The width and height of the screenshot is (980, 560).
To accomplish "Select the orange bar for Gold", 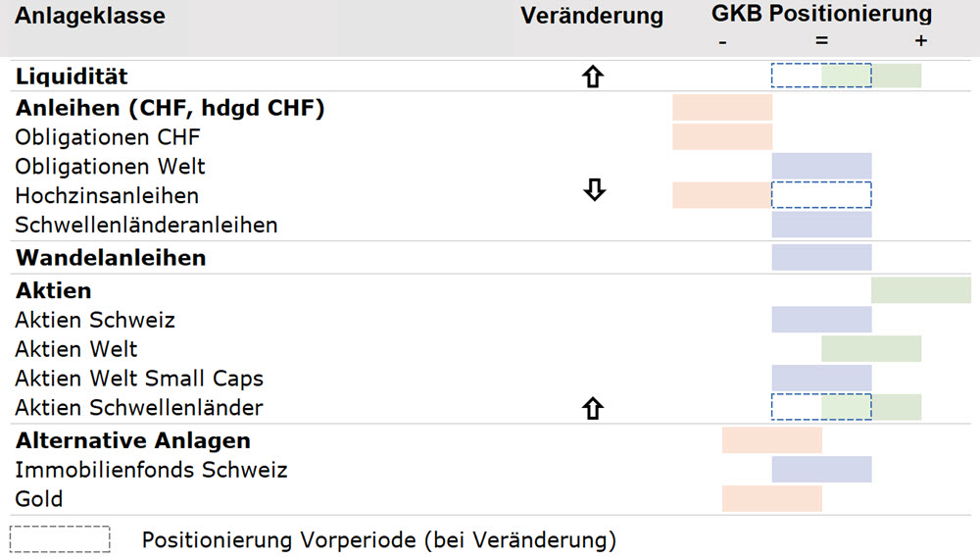I will pyautogui.click(x=772, y=498).
